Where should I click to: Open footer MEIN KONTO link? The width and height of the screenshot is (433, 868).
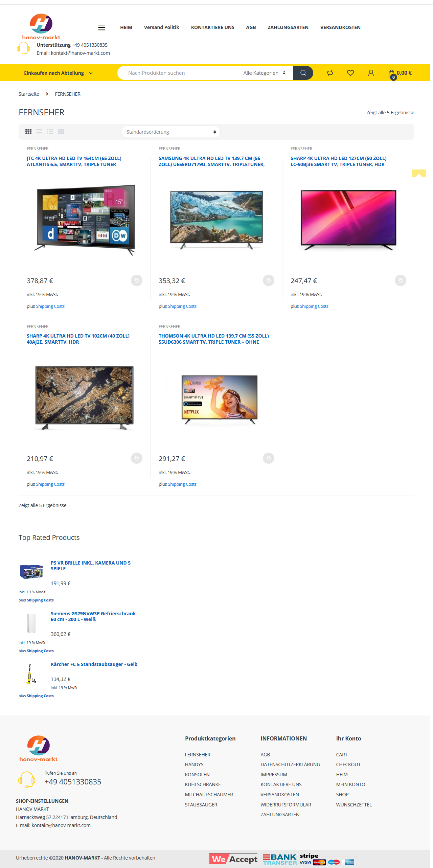point(350,784)
